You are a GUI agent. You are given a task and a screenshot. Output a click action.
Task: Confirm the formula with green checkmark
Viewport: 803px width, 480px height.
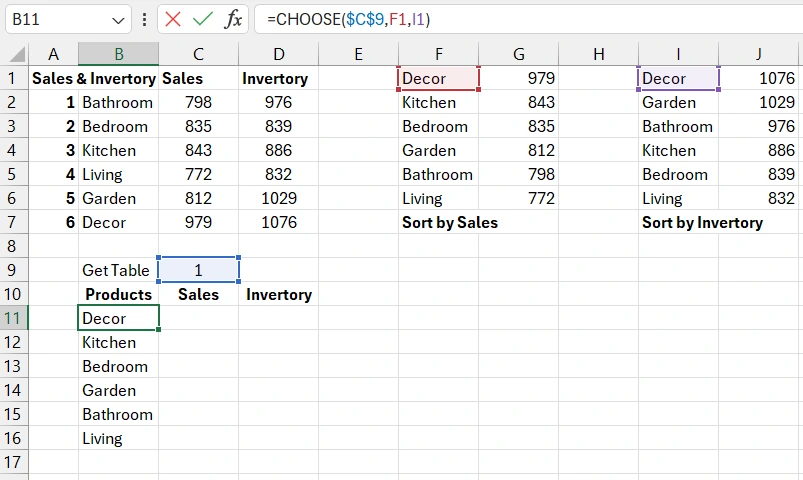click(203, 19)
